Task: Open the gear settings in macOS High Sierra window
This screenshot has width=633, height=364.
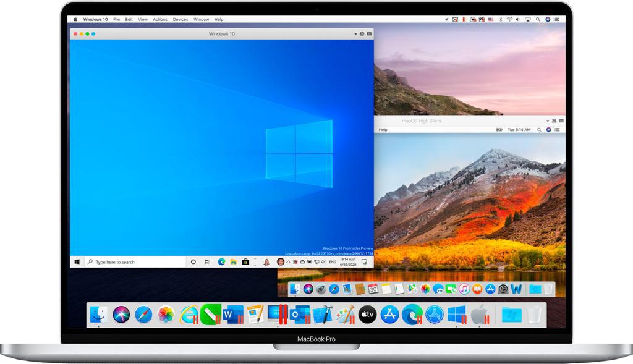Action: [x=554, y=121]
